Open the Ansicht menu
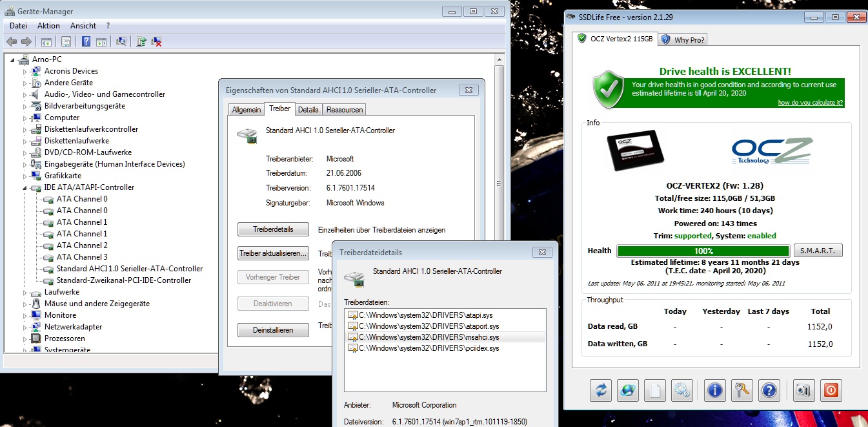Viewport: 868px width, 427px height. 83,26
